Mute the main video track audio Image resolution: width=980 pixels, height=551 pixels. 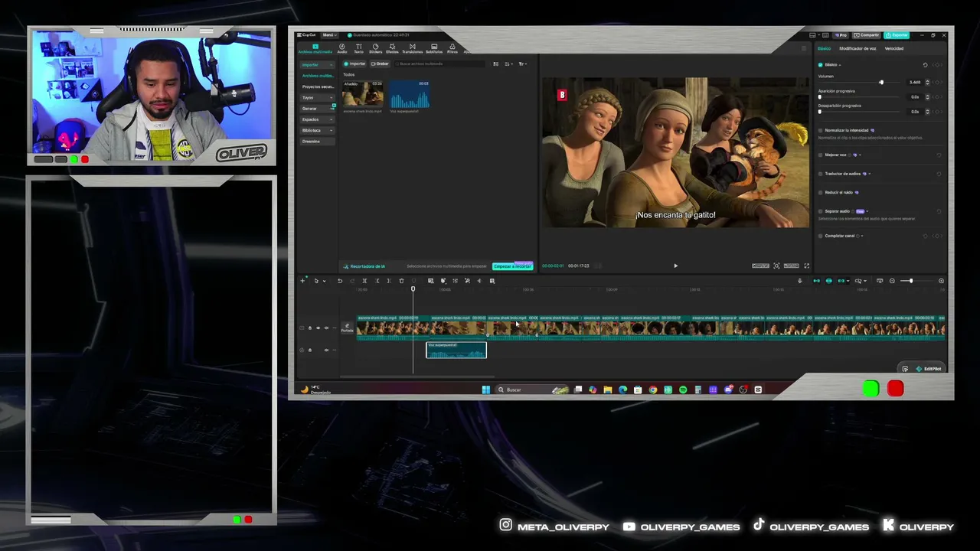(326, 328)
